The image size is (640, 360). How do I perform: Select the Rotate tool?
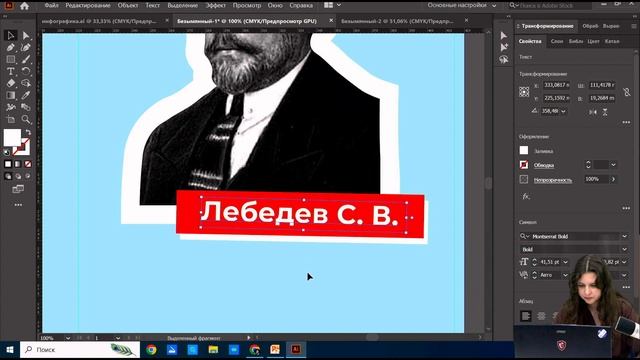(26, 71)
